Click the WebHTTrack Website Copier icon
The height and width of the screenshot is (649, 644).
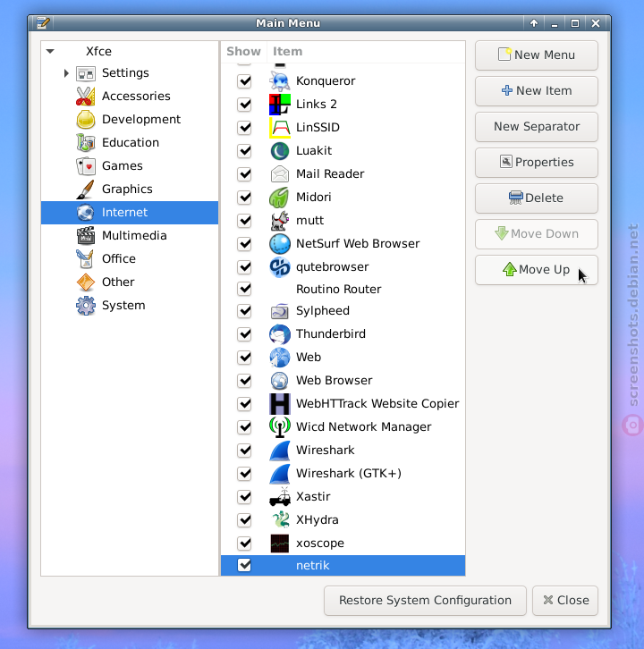click(x=280, y=403)
